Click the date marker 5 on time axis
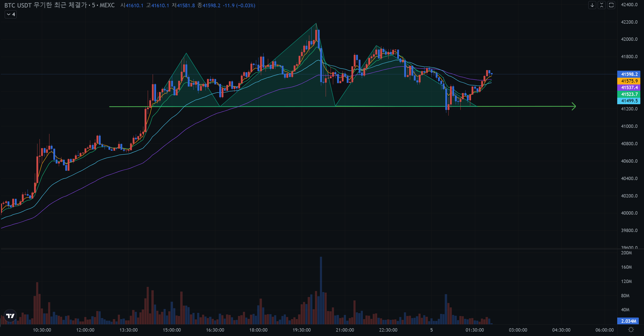 click(432, 330)
